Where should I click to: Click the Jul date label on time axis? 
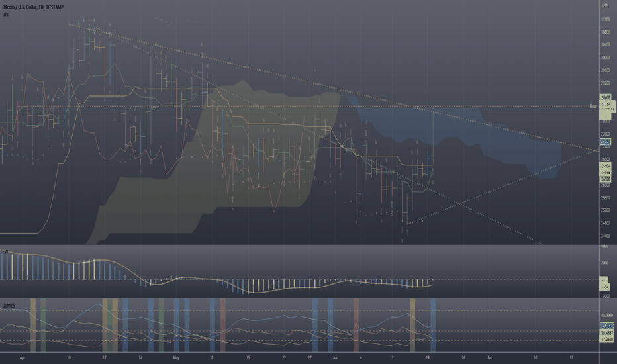[x=489, y=357]
